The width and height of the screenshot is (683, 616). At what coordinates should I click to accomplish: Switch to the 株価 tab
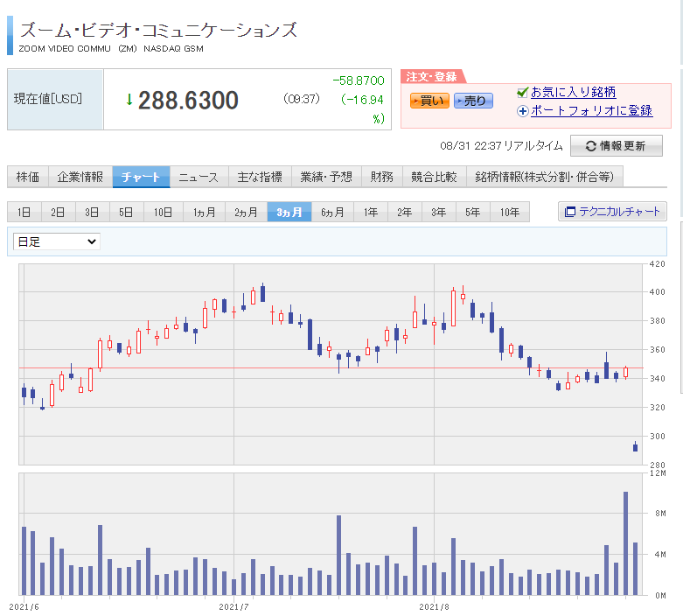pyautogui.click(x=28, y=177)
